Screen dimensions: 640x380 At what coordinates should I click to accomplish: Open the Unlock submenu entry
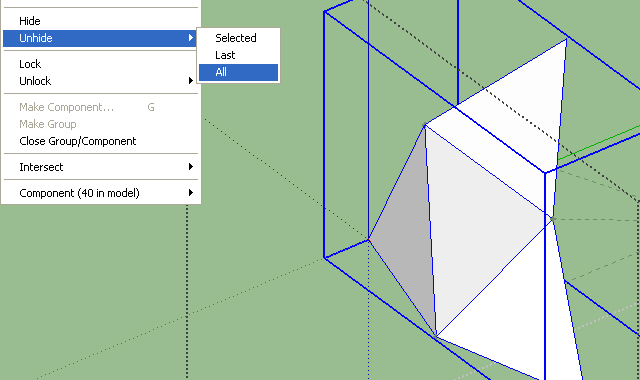[x=100, y=81]
